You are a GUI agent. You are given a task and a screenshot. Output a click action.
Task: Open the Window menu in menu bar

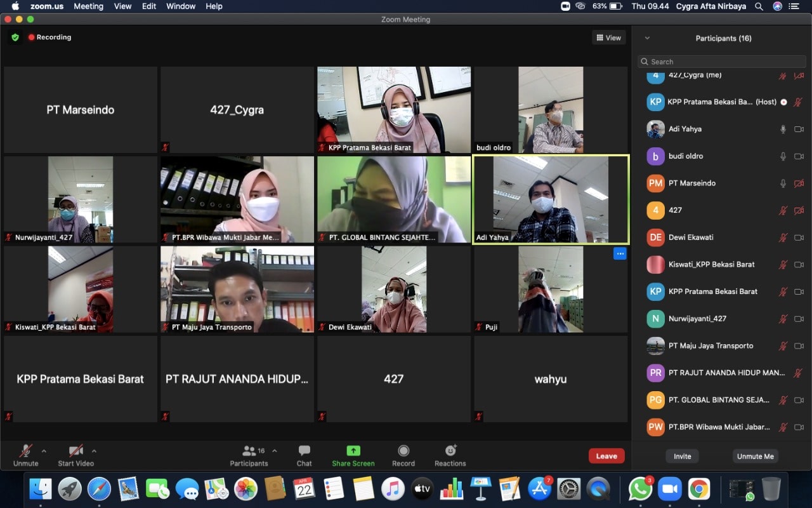pyautogui.click(x=181, y=6)
